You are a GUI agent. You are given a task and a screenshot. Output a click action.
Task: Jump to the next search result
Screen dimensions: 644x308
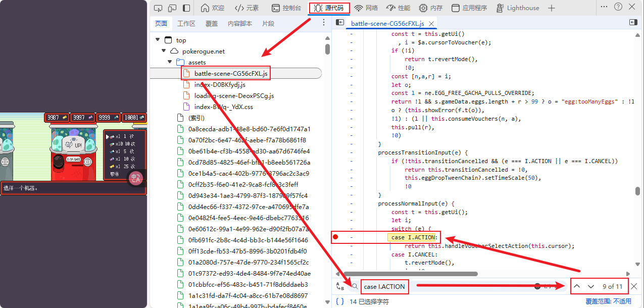tap(590, 286)
